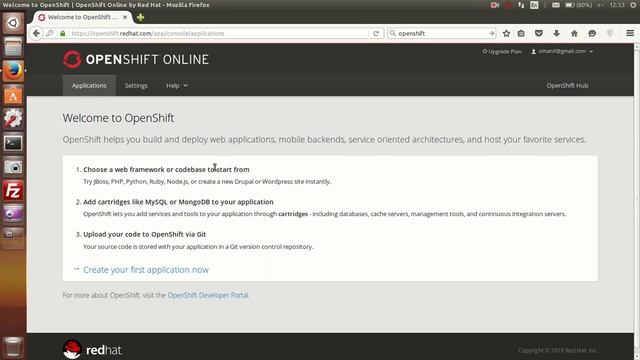Open the Files manager in launcher
The image size is (640, 360).
[13, 47]
